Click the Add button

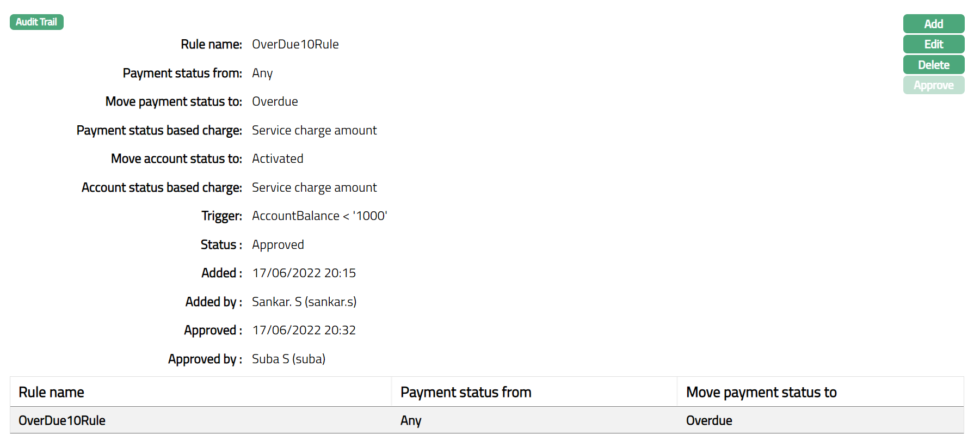pyautogui.click(x=933, y=24)
